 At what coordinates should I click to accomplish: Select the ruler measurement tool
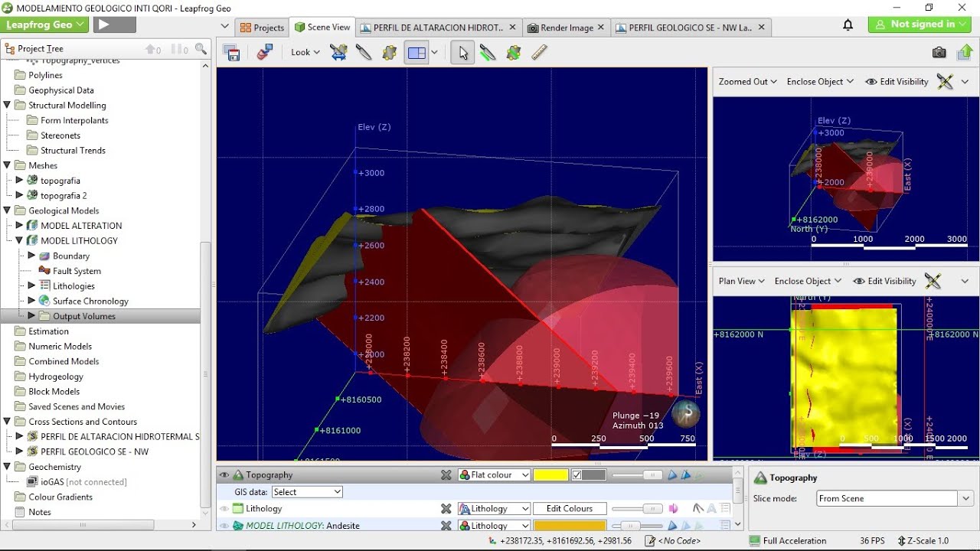pyautogui.click(x=539, y=53)
